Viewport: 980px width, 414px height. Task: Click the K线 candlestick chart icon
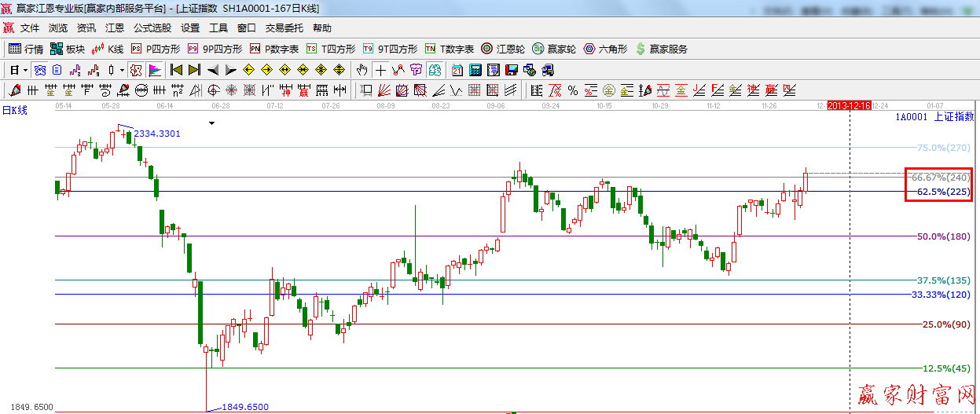(x=106, y=49)
